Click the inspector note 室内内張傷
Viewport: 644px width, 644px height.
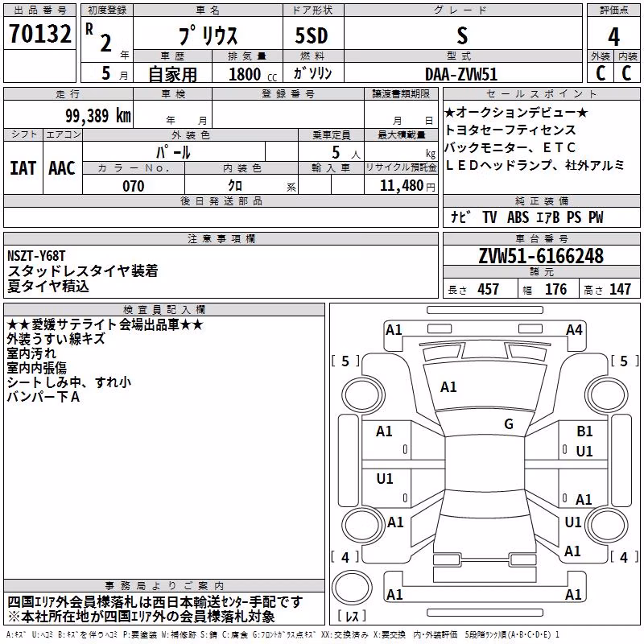tap(36, 368)
